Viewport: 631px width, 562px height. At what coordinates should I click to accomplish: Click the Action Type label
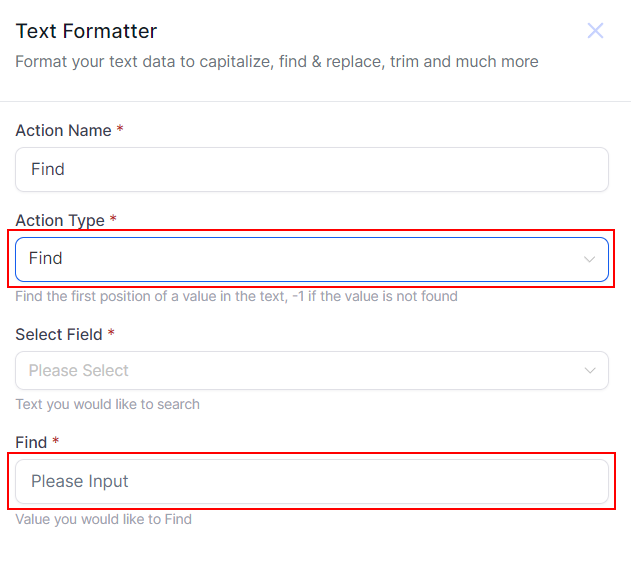(60, 220)
